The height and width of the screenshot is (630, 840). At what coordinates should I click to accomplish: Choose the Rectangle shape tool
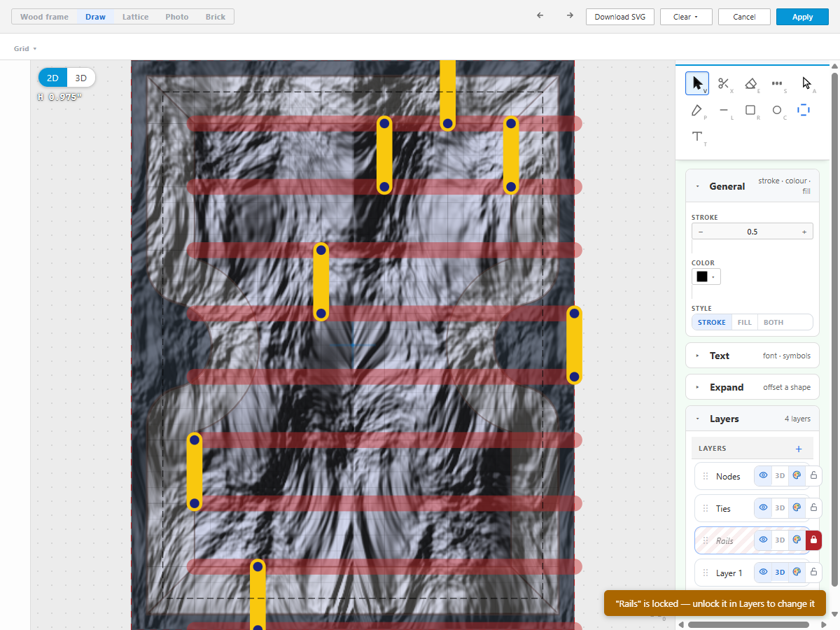(x=751, y=110)
